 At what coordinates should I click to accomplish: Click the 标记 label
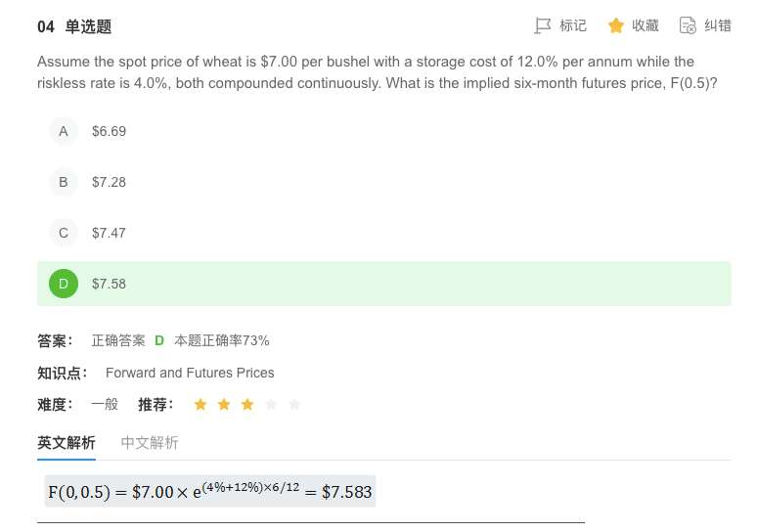[573, 25]
